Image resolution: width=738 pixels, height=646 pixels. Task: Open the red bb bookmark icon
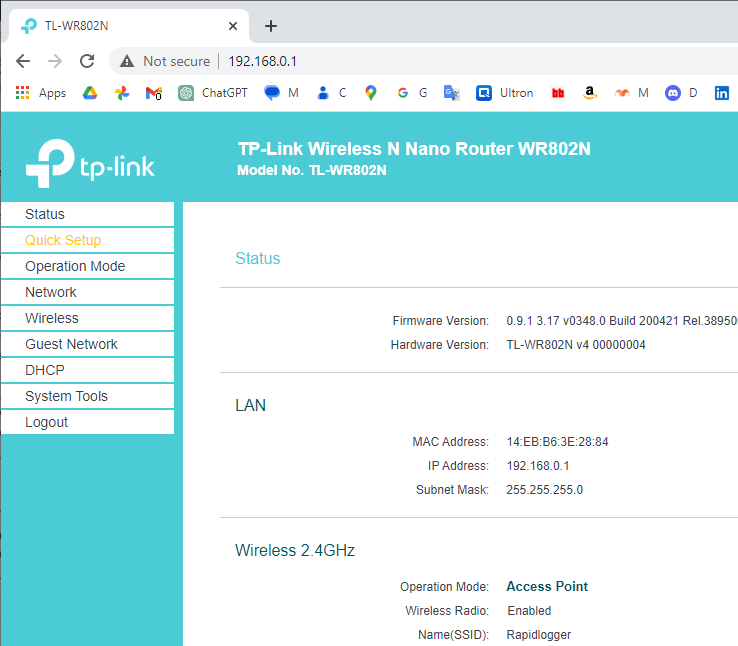pyautogui.click(x=558, y=93)
